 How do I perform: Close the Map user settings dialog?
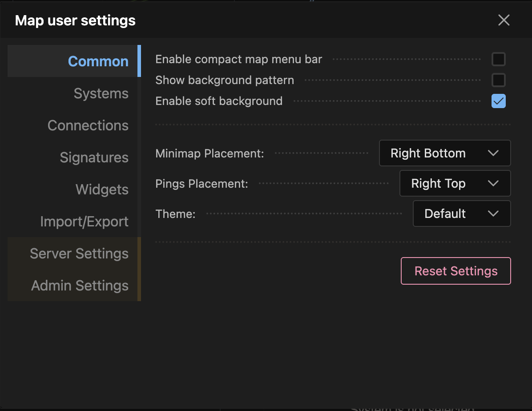coord(504,20)
